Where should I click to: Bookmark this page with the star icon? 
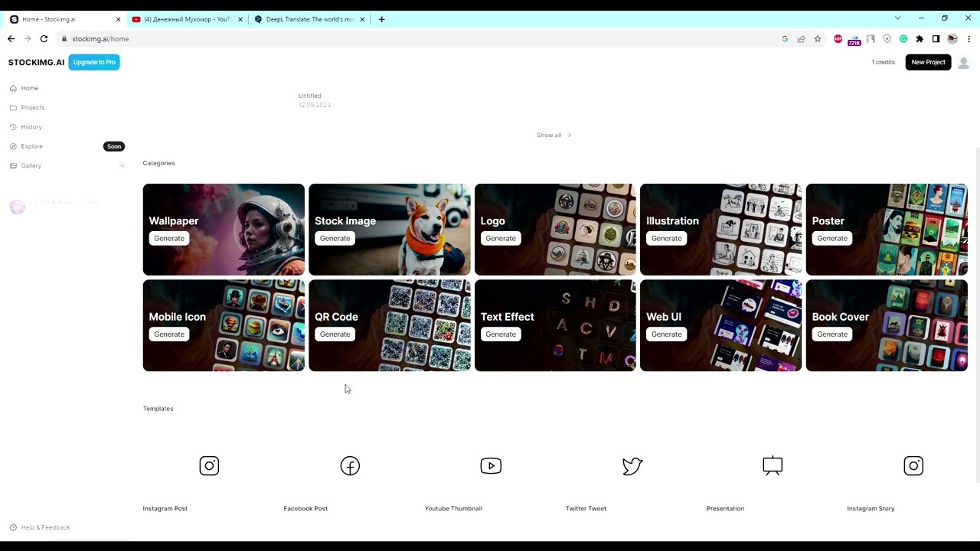[818, 39]
